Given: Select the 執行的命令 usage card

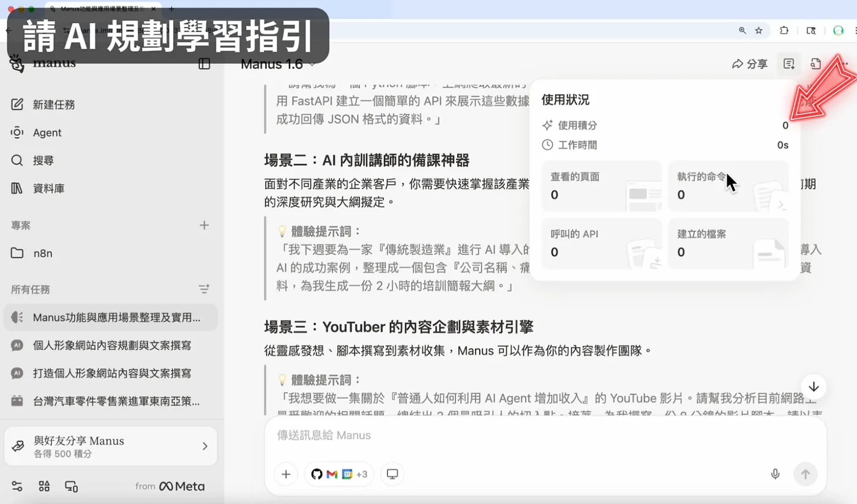Looking at the screenshot, I should pyautogui.click(x=728, y=186).
